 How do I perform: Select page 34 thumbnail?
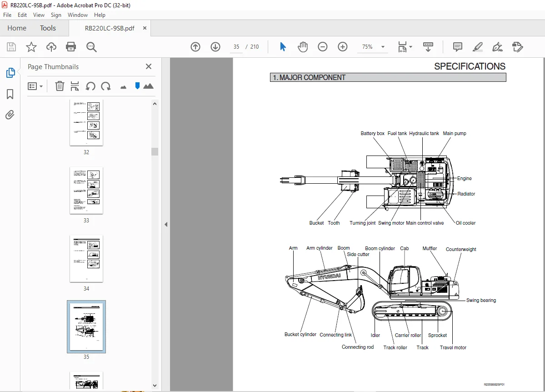[86, 259]
